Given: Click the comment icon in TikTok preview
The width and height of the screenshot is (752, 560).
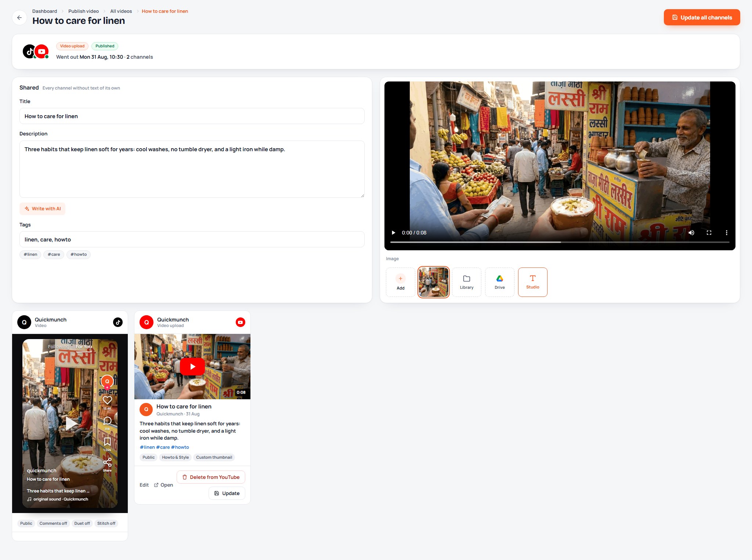Looking at the screenshot, I should (x=107, y=421).
